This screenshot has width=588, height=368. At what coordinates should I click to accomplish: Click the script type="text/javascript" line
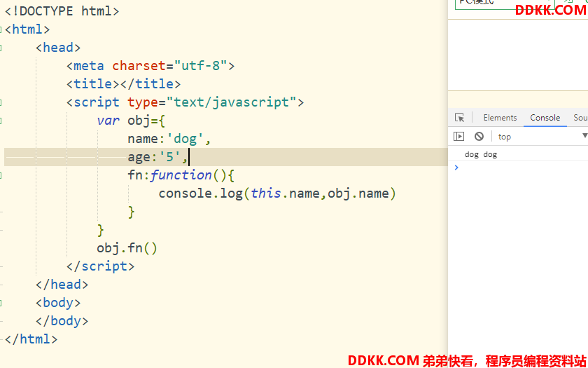[185, 102]
